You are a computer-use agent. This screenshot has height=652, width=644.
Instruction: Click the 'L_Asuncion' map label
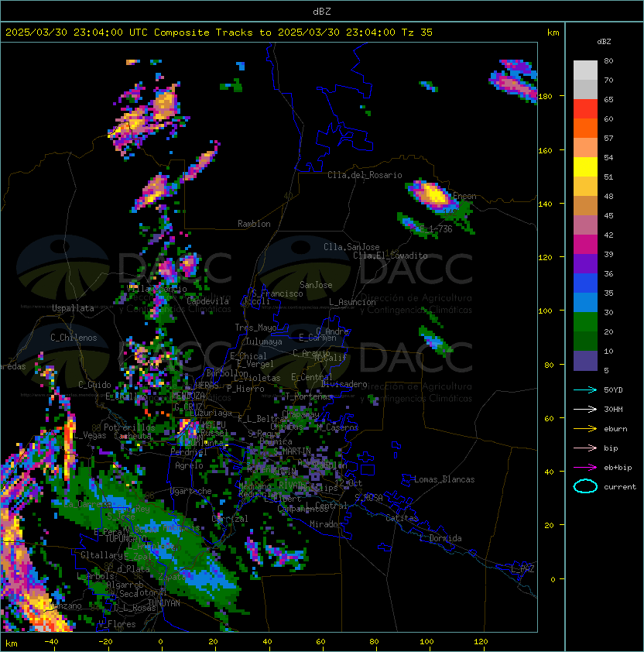click(x=352, y=302)
